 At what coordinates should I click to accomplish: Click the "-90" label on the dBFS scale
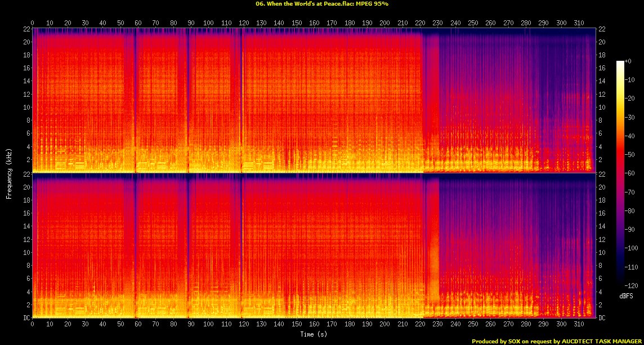tap(630, 230)
